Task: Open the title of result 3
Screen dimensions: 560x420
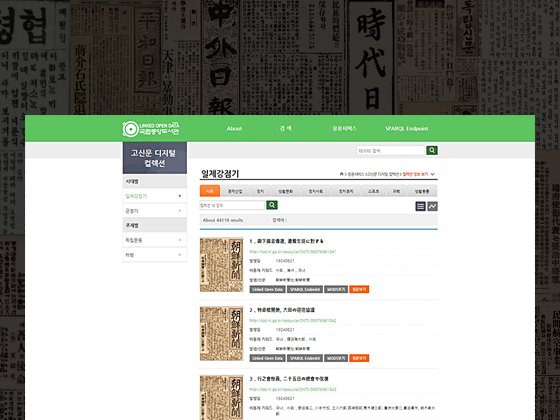Action: tap(289, 379)
